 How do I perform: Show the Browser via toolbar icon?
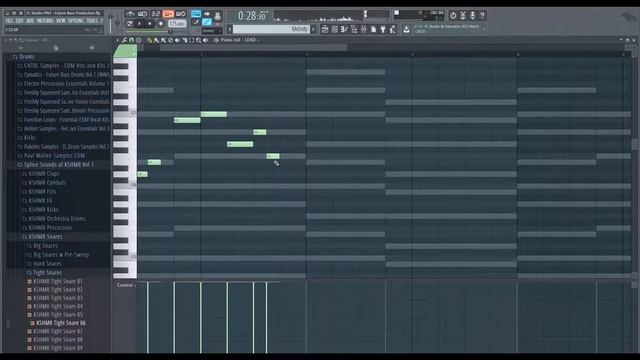coord(354,29)
